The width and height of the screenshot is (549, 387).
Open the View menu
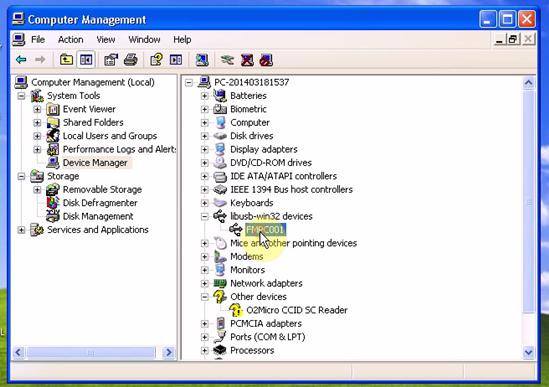click(106, 40)
